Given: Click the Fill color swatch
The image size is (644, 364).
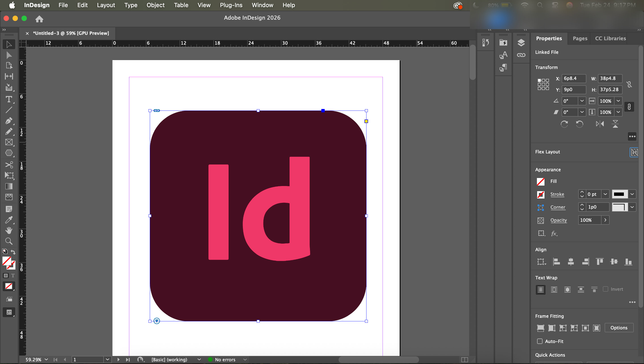Looking at the screenshot, I should click(541, 182).
